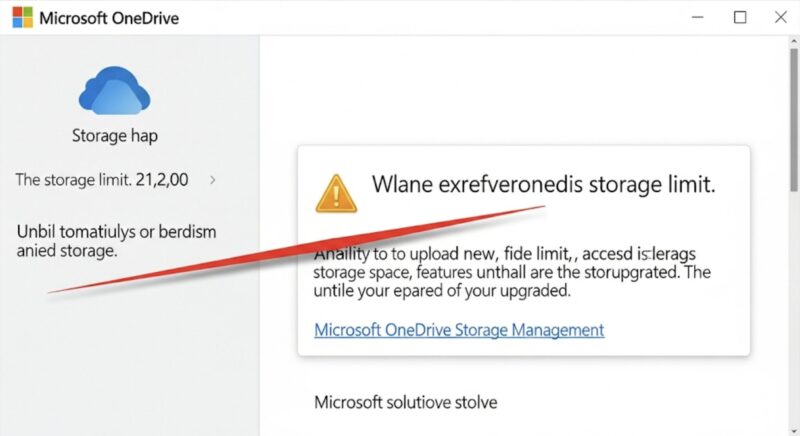Click the vertical scrollbar thumb
The width and height of the screenshot is (800, 436).
point(794,120)
